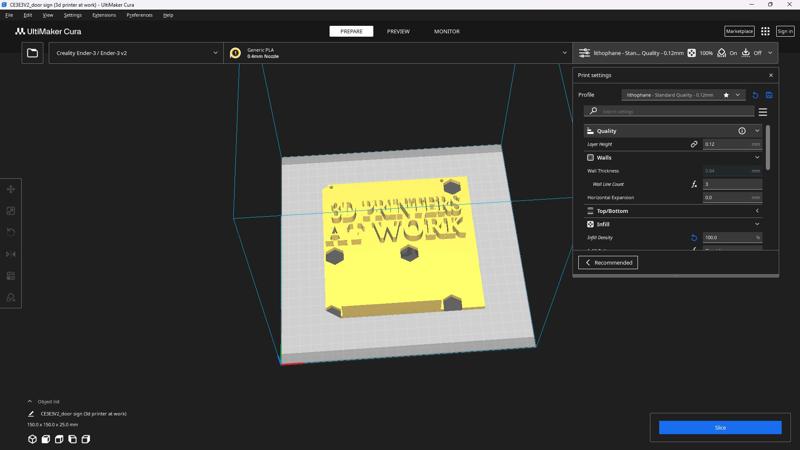This screenshot has height=450, width=800.
Task: Click the support On icon in settings bar
Action: (721, 53)
